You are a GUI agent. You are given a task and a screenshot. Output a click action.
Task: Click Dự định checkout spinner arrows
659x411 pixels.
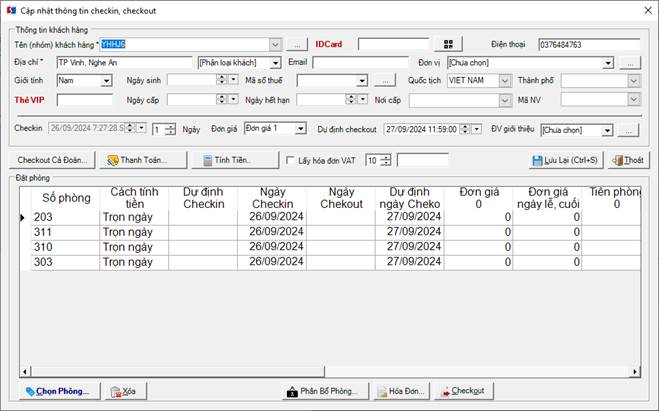coord(465,129)
